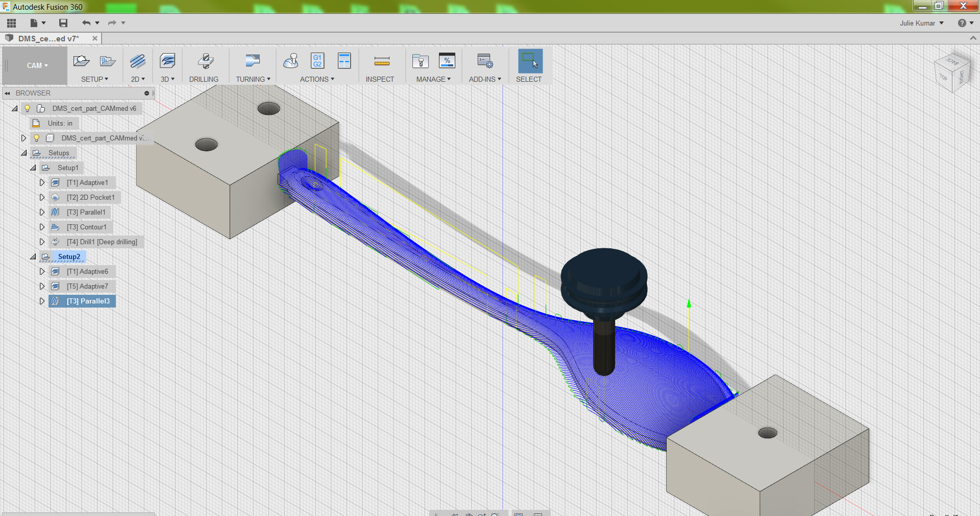Open the MANAGE menu
980x516 pixels.
pyautogui.click(x=433, y=79)
